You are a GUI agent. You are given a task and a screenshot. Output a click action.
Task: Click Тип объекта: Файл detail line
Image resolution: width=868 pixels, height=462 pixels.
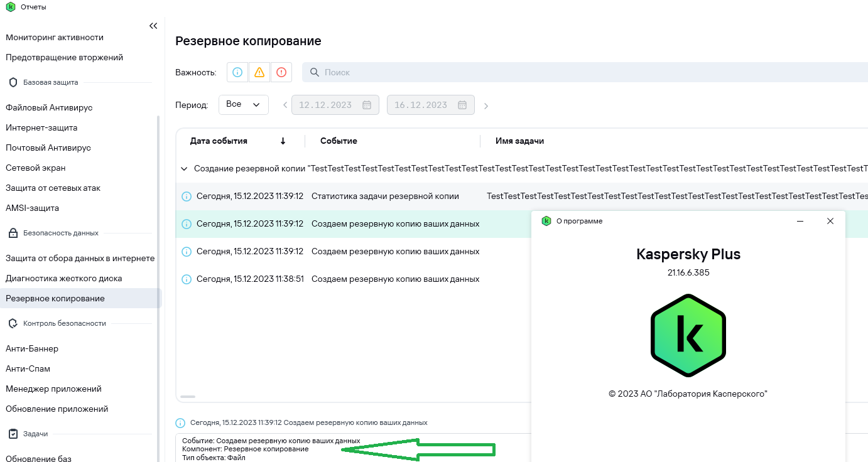coord(214,458)
